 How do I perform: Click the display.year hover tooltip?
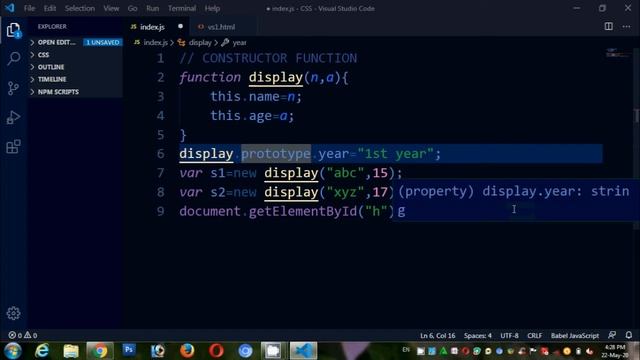click(x=516, y=200)
